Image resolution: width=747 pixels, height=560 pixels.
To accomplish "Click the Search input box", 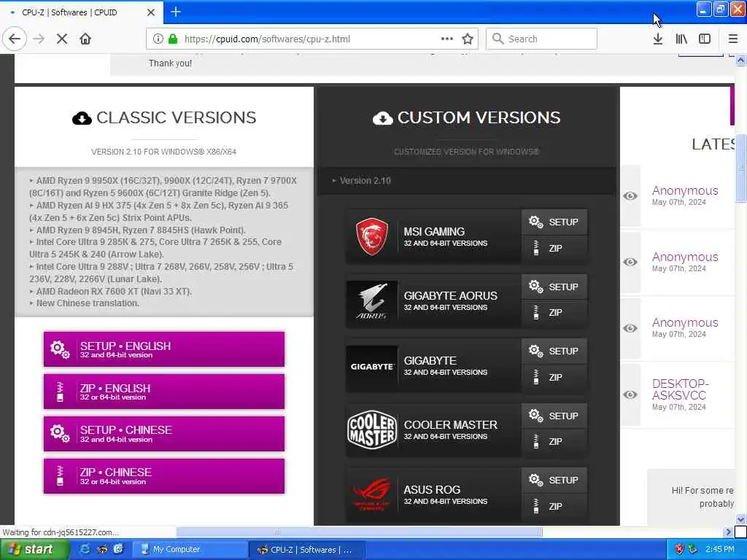I will tap(542, 39).
